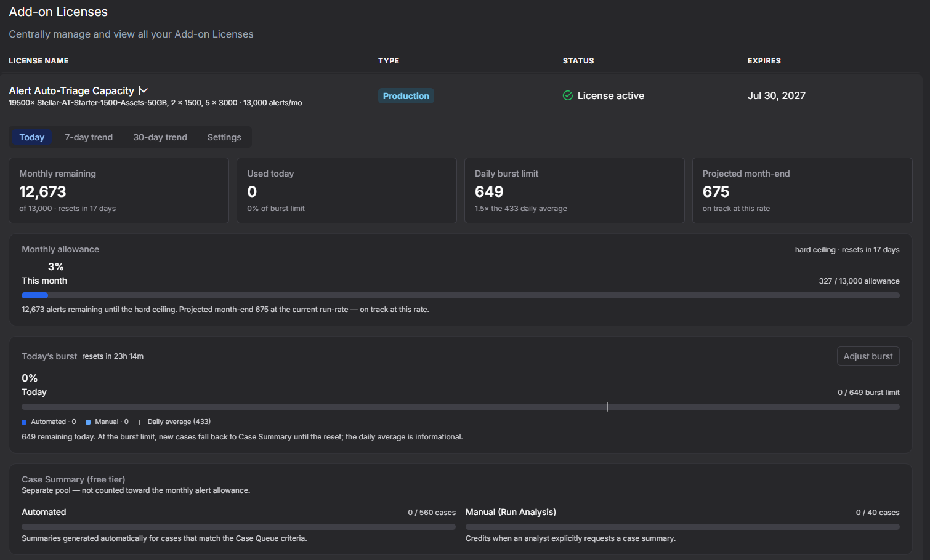
Task: Select the Projected month-end card
Action: click(x=803, y=191)
